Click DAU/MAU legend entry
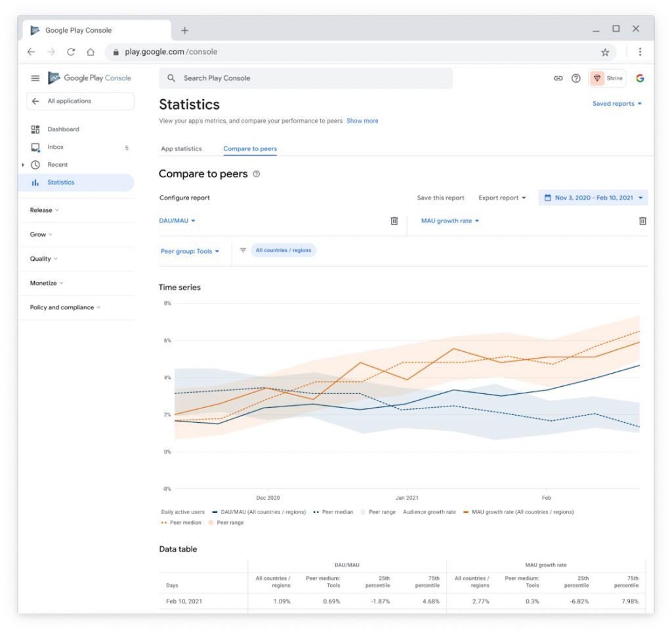 click(x=259, y=512)
